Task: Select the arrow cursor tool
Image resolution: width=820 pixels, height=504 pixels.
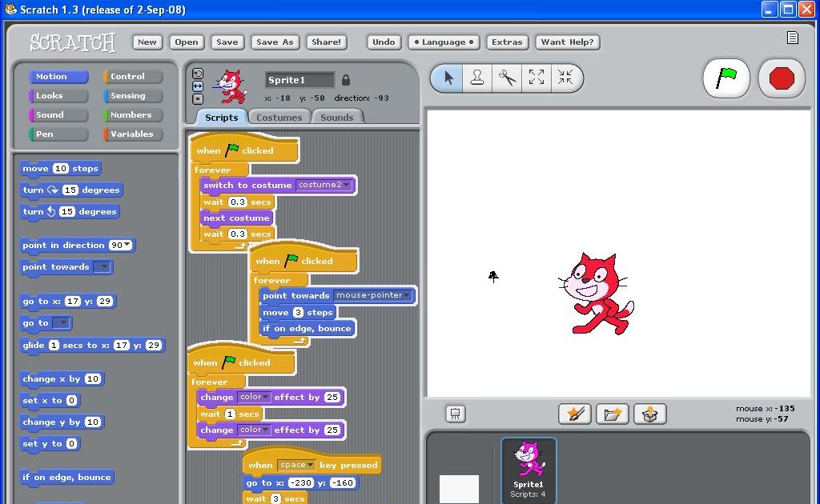Action: tap(448, 78)
